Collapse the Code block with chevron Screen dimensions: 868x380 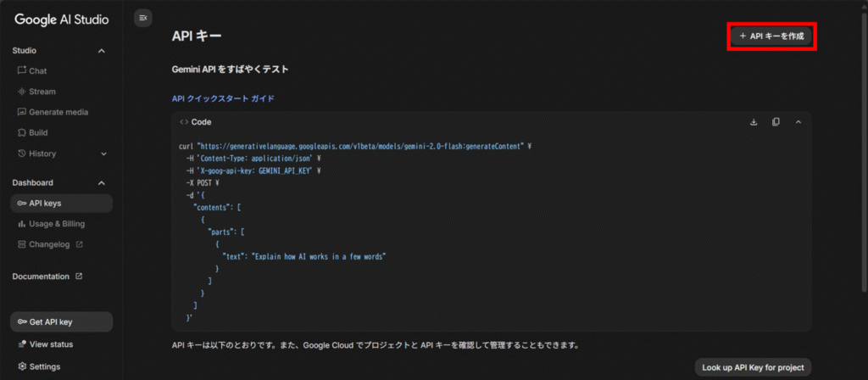point(798,122)
